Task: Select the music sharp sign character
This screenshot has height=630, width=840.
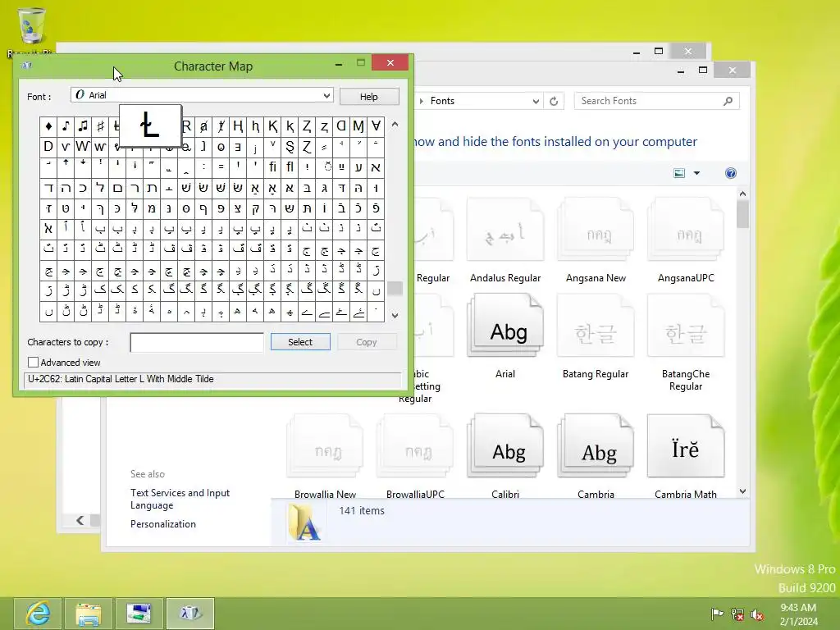Action: point(99,126)
